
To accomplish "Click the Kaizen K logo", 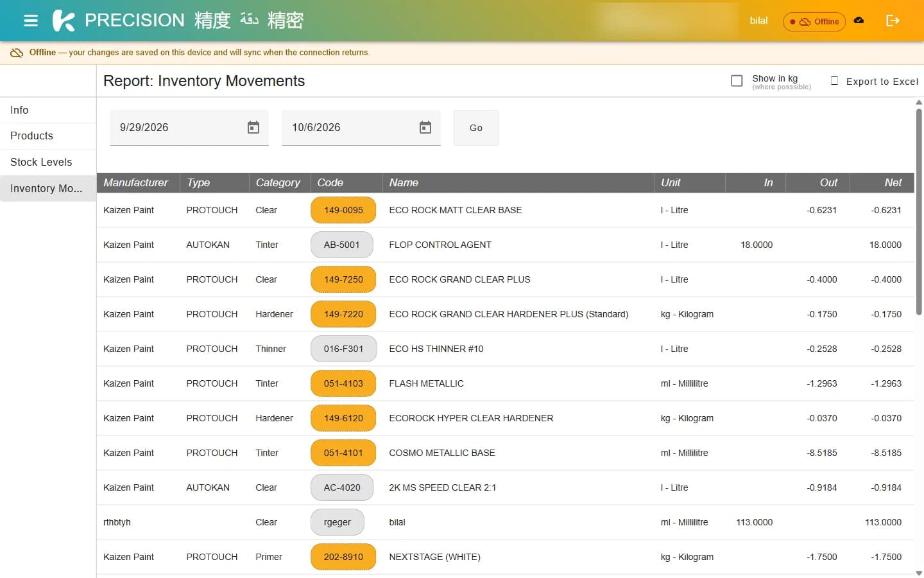I will 64,21.
